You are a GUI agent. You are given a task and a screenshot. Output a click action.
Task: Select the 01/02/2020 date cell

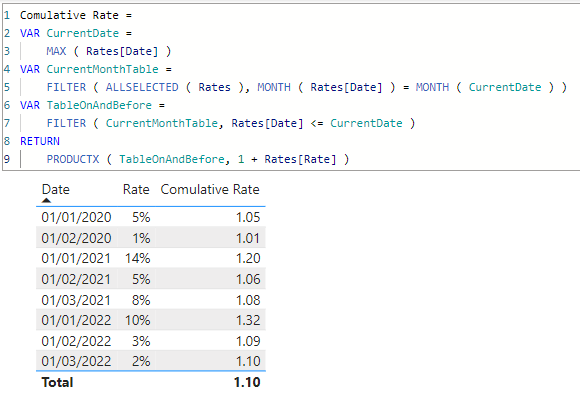(x=76, y=238)
